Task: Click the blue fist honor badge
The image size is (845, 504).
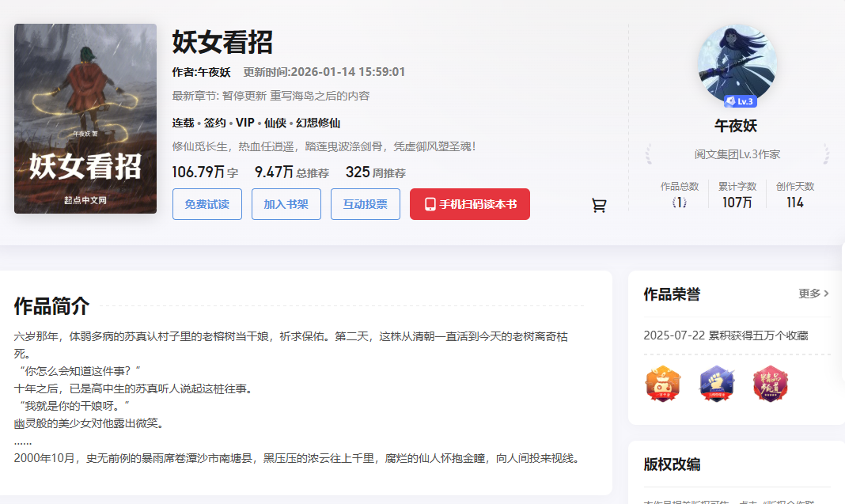Action: tap(716, 385)
